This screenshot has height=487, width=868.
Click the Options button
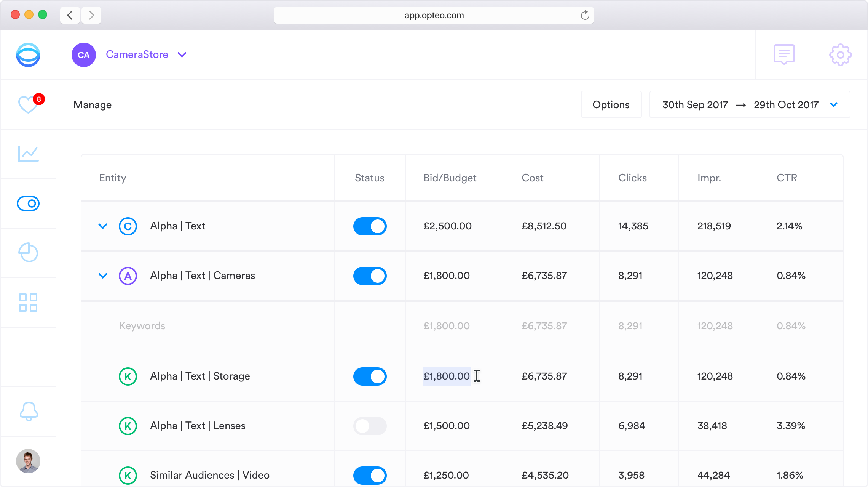coord(611,104)
